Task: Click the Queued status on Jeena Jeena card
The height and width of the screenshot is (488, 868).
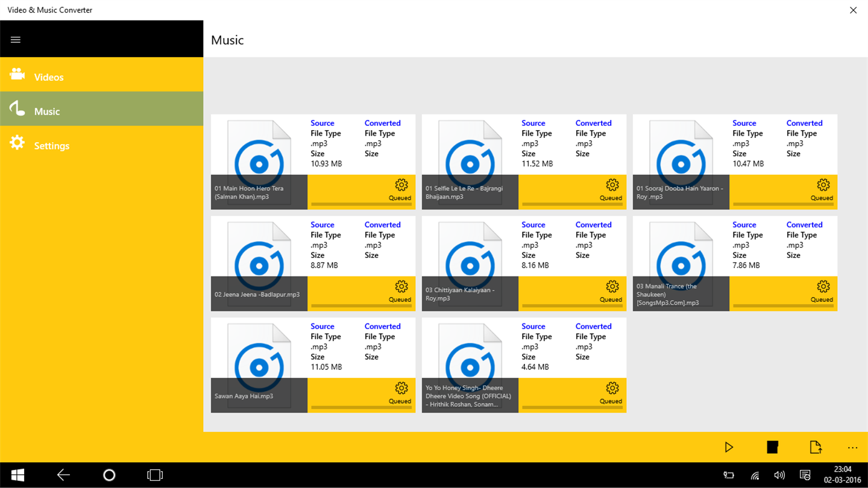Action: pos(400,299)
